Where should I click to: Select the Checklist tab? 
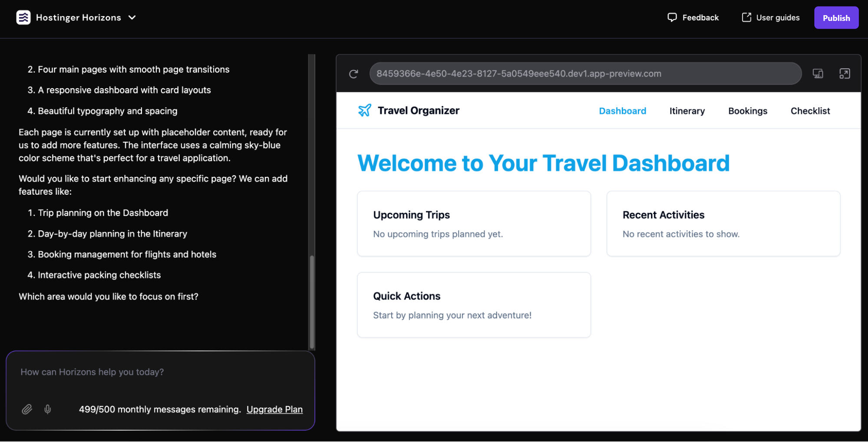[810, 111]
